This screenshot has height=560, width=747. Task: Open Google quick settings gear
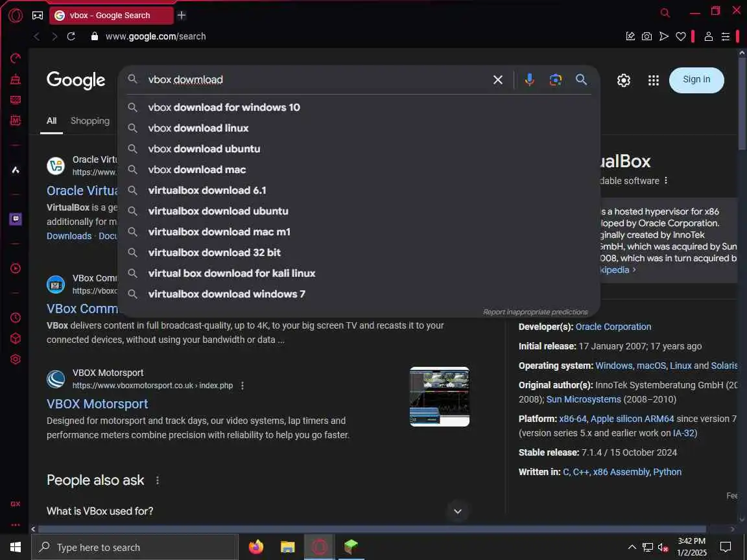click(624, 80)
